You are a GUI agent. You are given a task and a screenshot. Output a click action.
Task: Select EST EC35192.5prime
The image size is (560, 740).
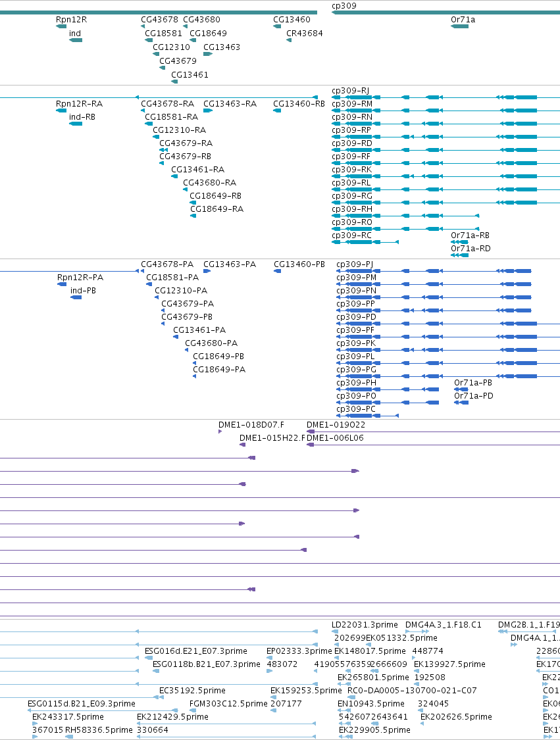192,691
